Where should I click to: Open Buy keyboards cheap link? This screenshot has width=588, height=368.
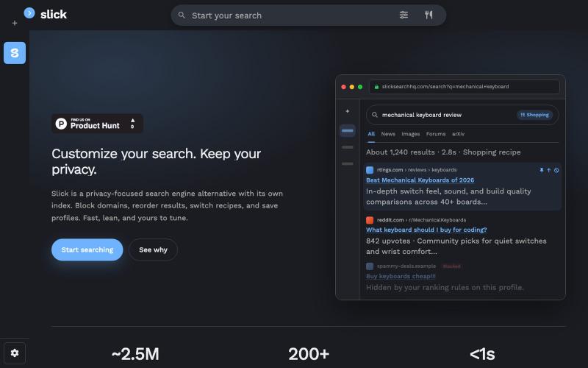tap(401, 277)
